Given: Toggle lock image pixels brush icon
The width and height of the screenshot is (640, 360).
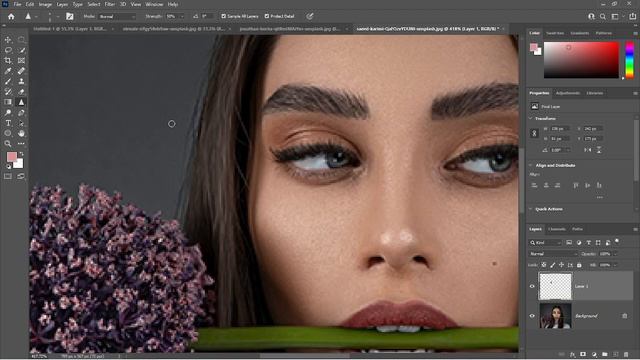Looking at the screenshot, I should 553,265.
